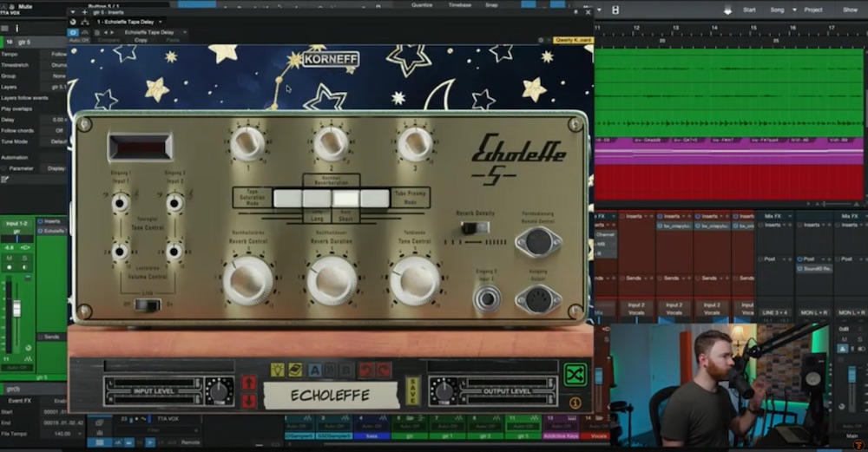868x452 pixels.
Task: Click the Copy button in plugin header
Action: tap(141, 40)
